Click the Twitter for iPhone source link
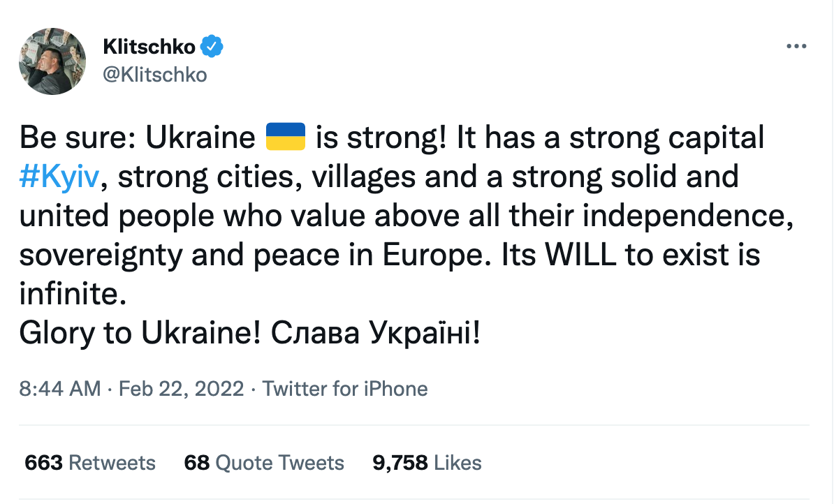Screen dimensions: 834x504 (344, 389)
